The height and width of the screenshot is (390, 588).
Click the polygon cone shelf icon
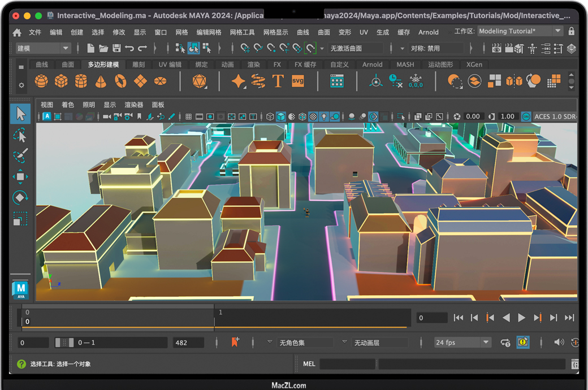(101, 81)
